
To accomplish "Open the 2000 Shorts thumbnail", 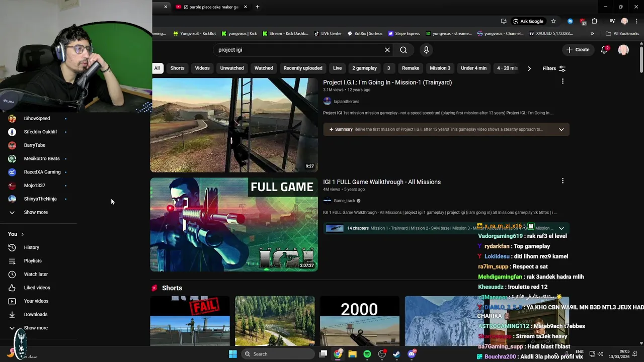I will (359, 321).
